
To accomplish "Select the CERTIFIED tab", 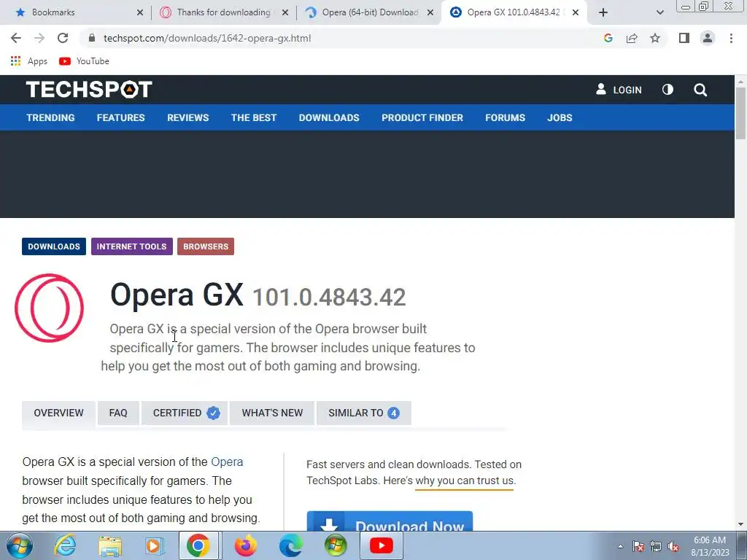I will click(185, 413).
